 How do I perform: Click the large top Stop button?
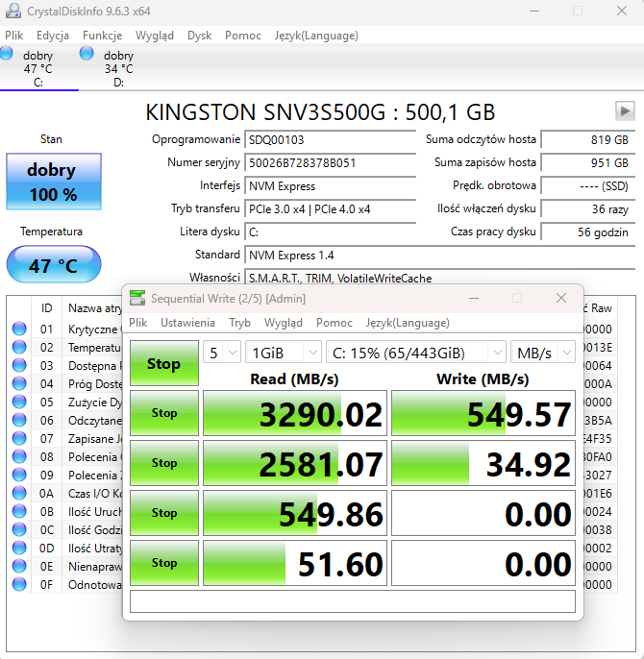pyautogui.click(x=163, y=363)
